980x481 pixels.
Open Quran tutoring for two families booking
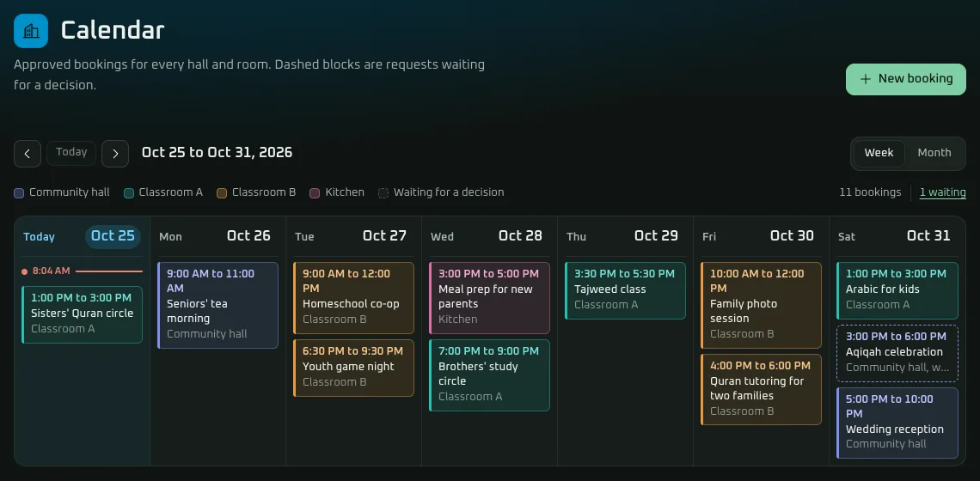(762, 390)
